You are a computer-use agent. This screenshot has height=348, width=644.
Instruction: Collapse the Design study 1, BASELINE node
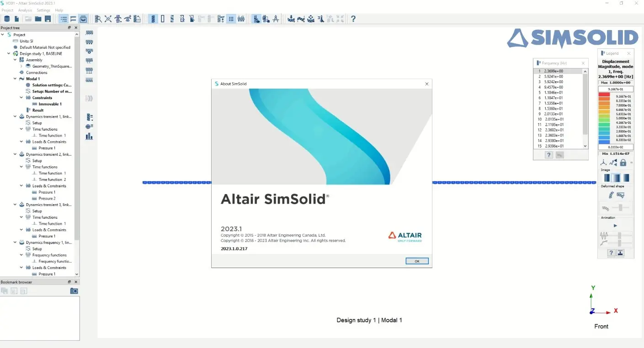point(9,53)
